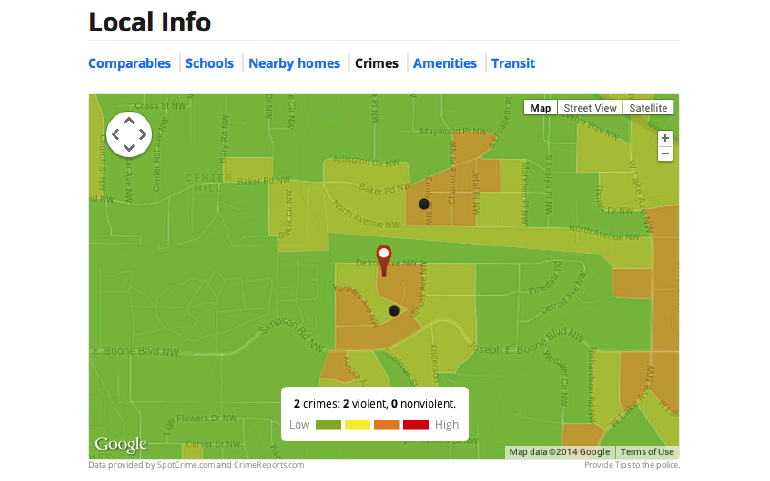
Task: Pan the map right with arrow control
Action: click(x=142, y=134)
